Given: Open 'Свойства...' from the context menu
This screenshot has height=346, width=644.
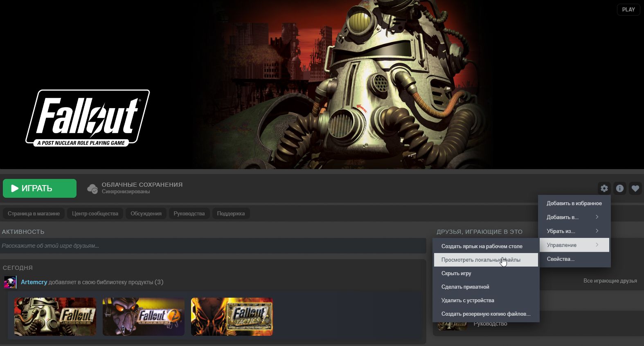Looking at the screenshot, I should tap(574, 259).
